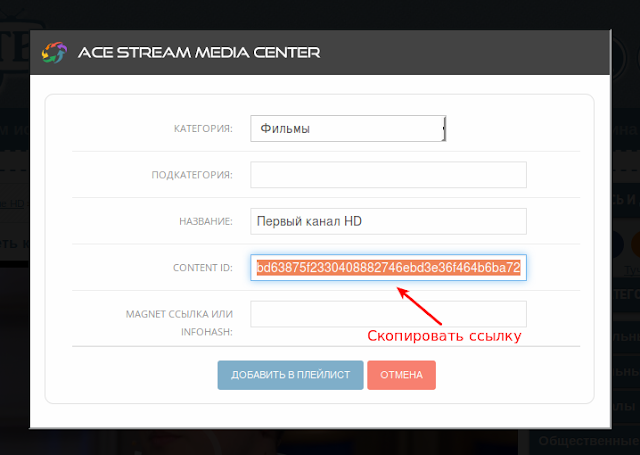Click the Ace Stream colorful logo icon

point(54,52)
